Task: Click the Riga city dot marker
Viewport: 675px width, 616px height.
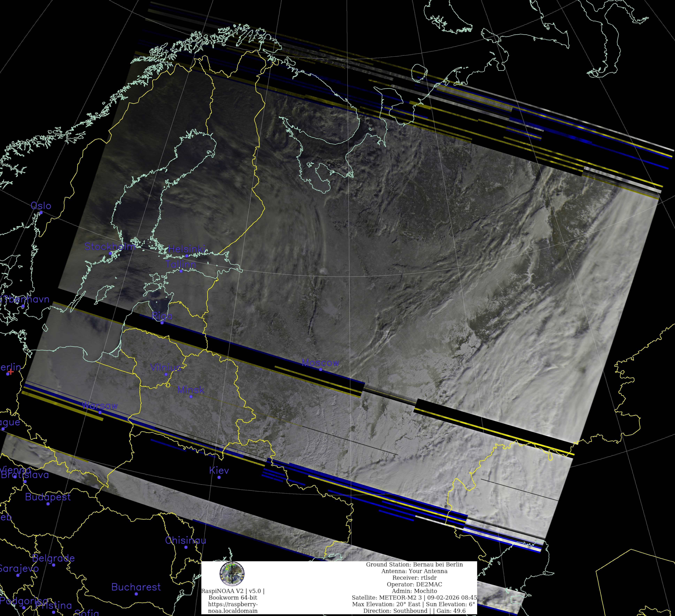Action: pos(162,323)
